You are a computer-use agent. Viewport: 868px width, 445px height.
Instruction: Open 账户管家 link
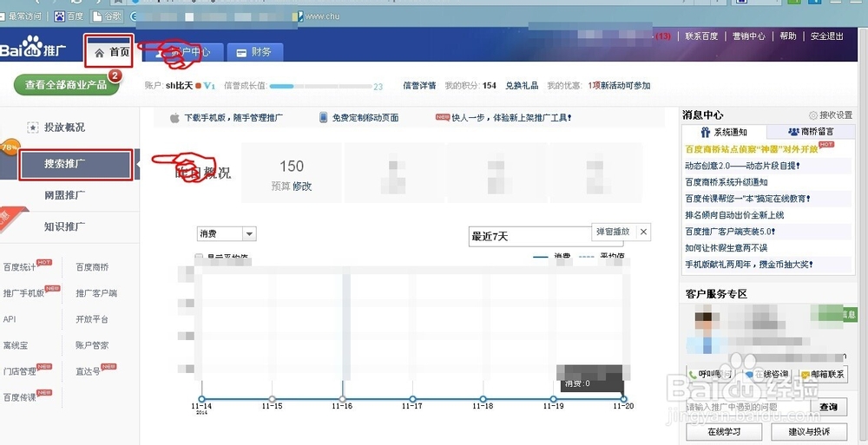[92, 345]
